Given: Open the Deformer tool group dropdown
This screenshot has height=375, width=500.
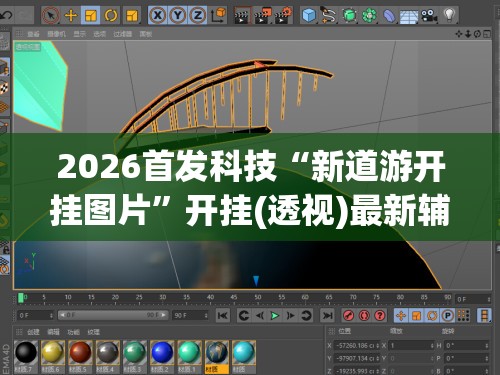Looking at the screenshot, I should [389, 15].
